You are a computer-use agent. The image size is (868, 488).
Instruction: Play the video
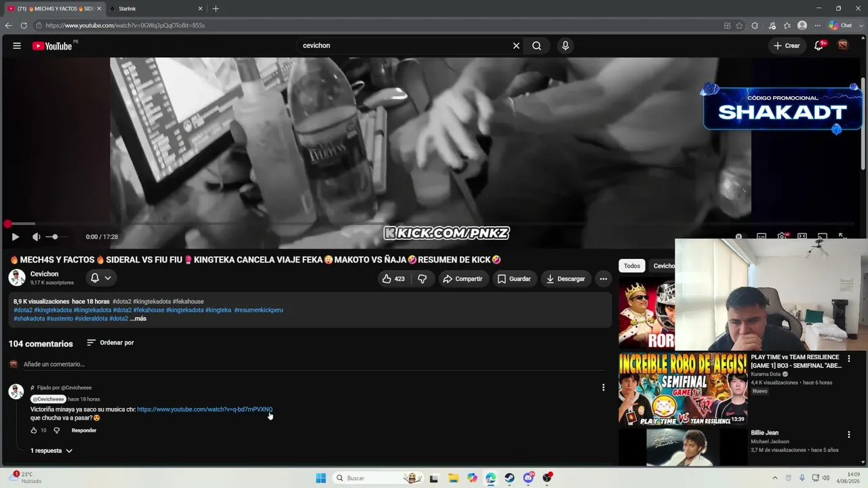pyautogui.click(x=15, y=237)
